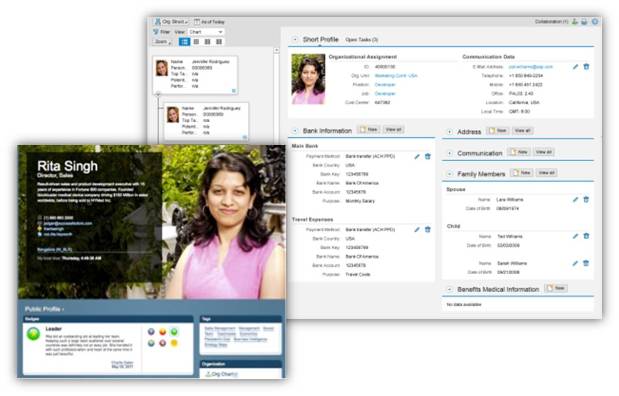This screenshot has height=396, width=619.
Task: Click the Collaboration link in header
Action: tap(551, 21)
